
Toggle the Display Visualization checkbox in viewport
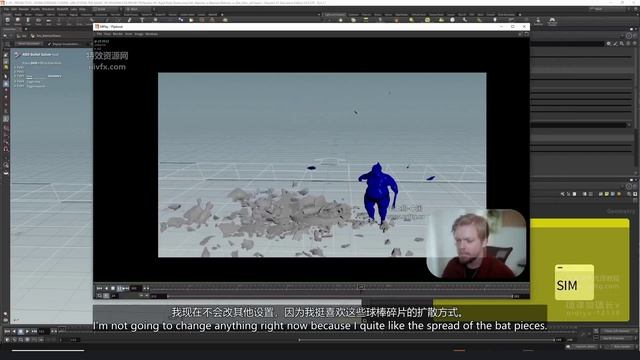(50, 44)
